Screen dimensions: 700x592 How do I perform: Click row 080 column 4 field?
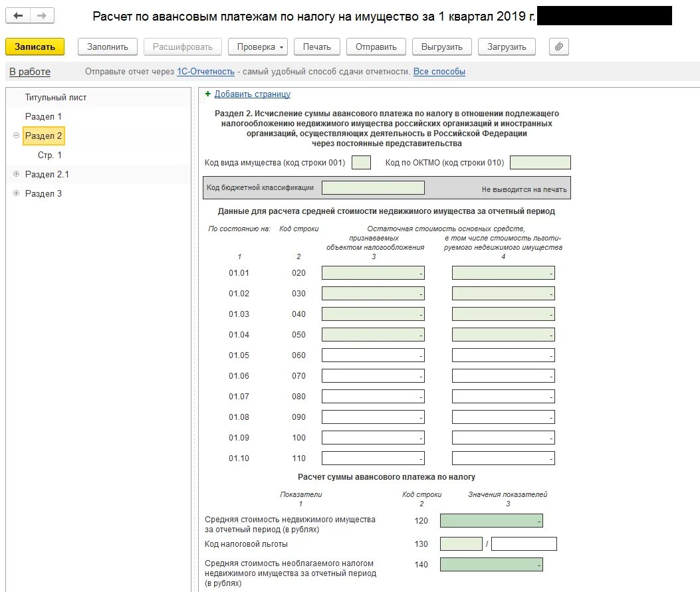(x=504, y=396)
